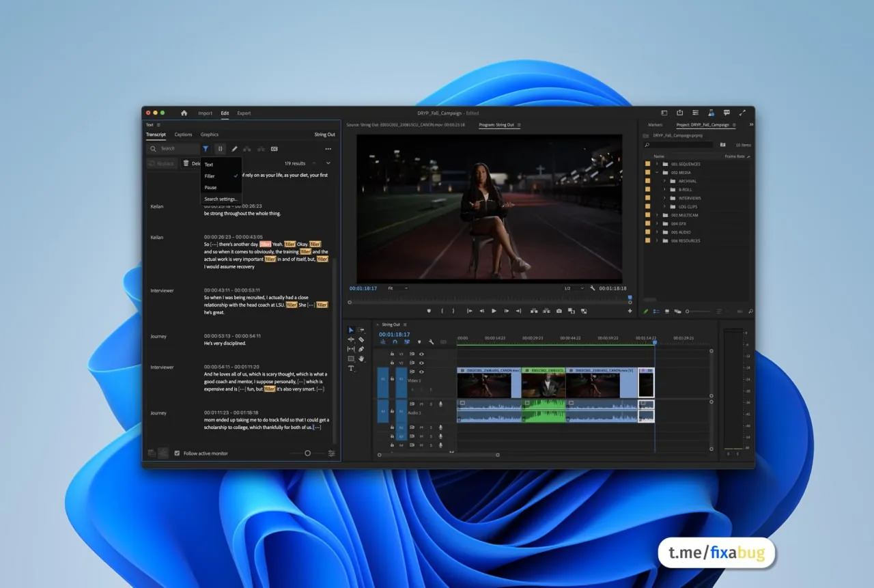Open the Graphics tab
Screen dimensions: 874x588
[x=210, y=135]
